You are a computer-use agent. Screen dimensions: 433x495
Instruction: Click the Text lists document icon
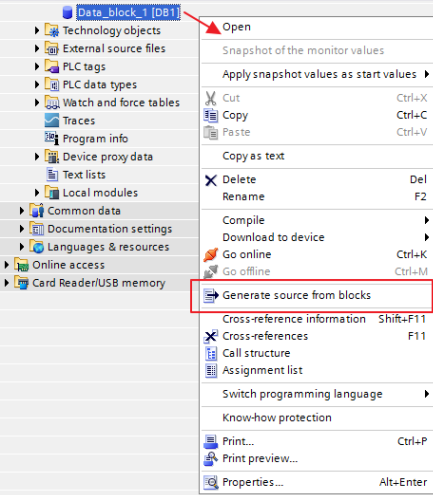[x=52, y=174]
